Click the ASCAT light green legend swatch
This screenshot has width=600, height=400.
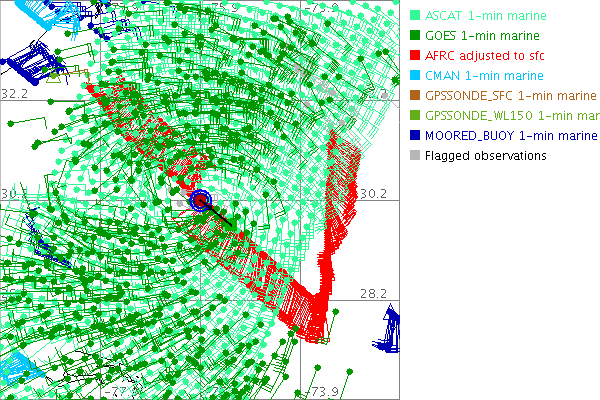[415, 16]
